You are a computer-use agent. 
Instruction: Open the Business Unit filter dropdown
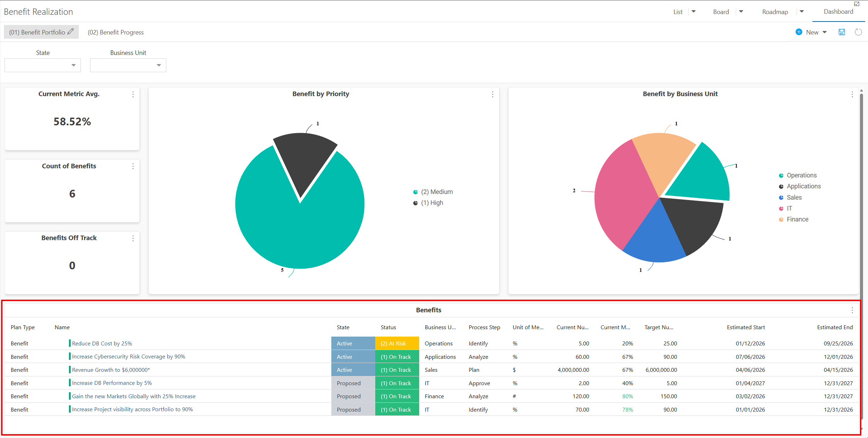point(128,65)
